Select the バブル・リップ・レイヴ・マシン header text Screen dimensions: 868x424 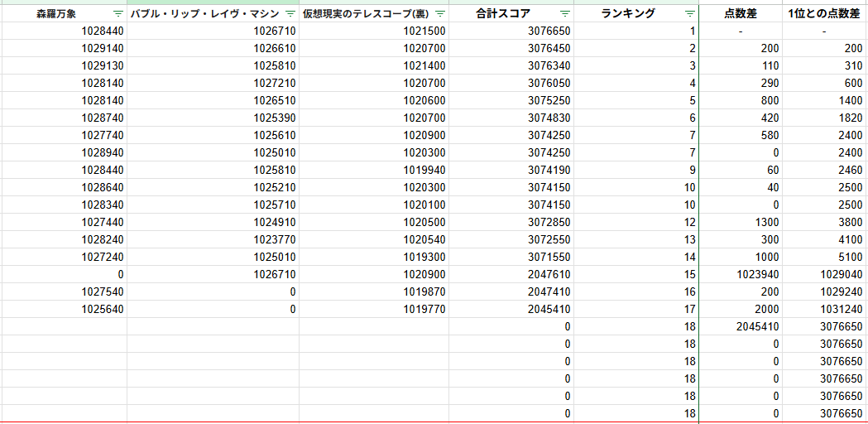point(204,13)
